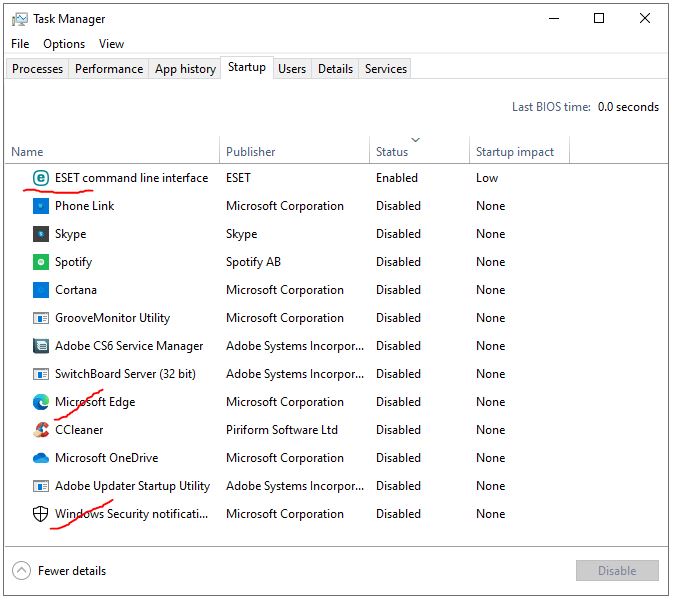
Task: Switch to the Users tab
Action: click(x=292, y=69)
